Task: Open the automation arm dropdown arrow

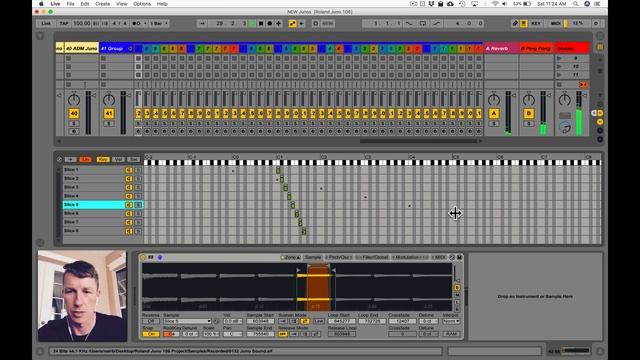Action: tap(302, 24)
